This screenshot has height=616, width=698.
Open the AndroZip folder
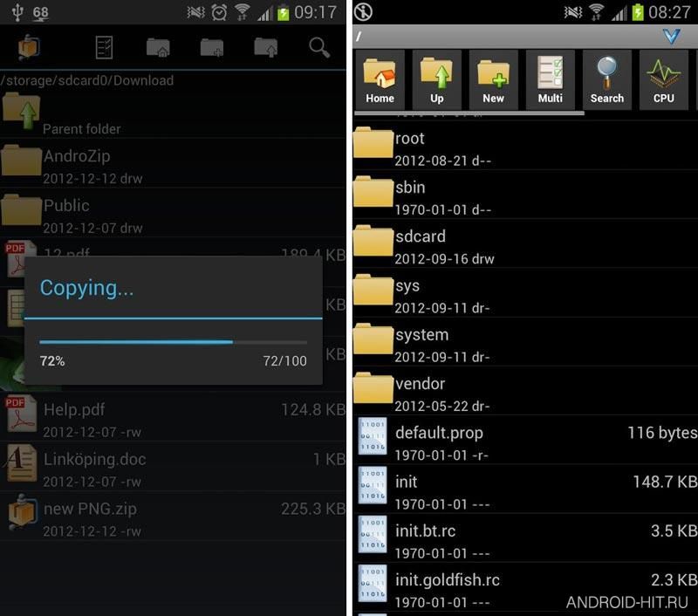coord(173,165)
